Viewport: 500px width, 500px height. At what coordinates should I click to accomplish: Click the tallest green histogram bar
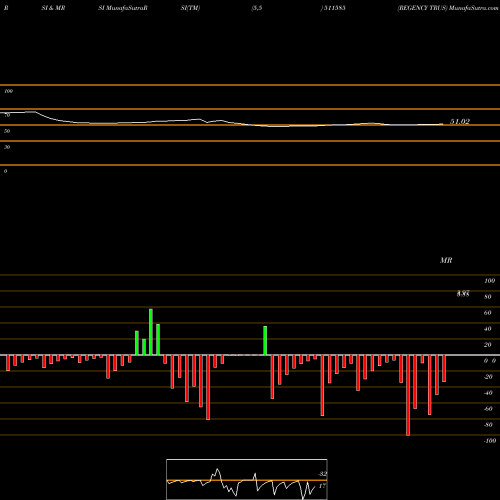coord(151,332)
